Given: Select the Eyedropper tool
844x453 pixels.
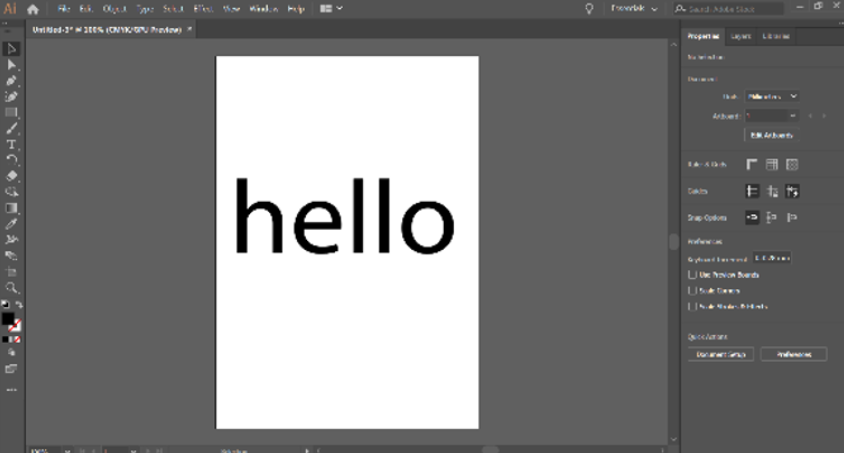Looking at the screenshot, I should (x=11, y=224).
